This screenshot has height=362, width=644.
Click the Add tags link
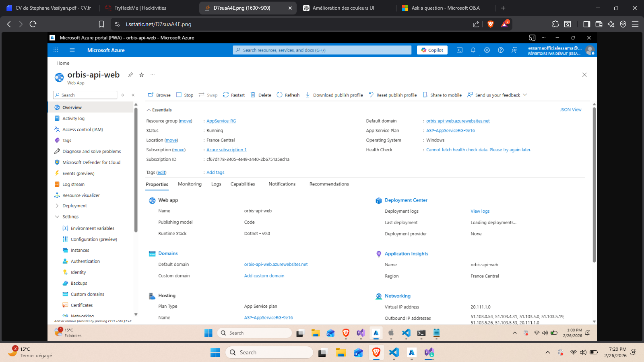pos(215,173)
